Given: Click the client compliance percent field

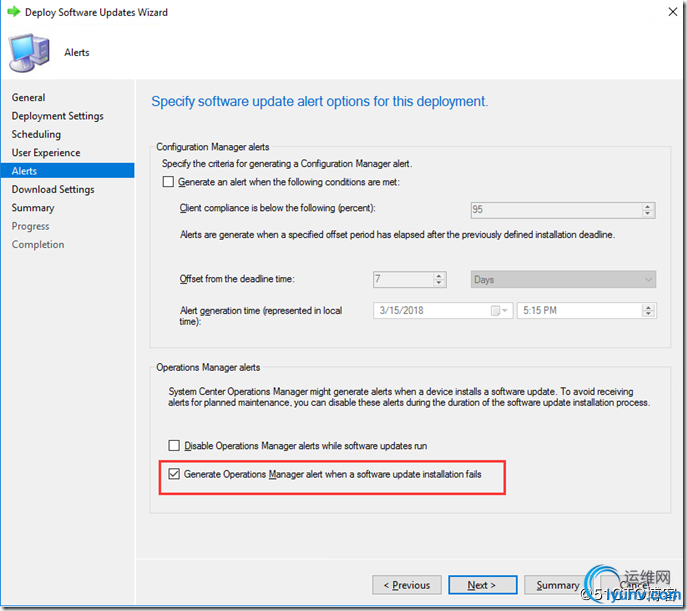Looking at the screenshot, I should click(555, 210).
